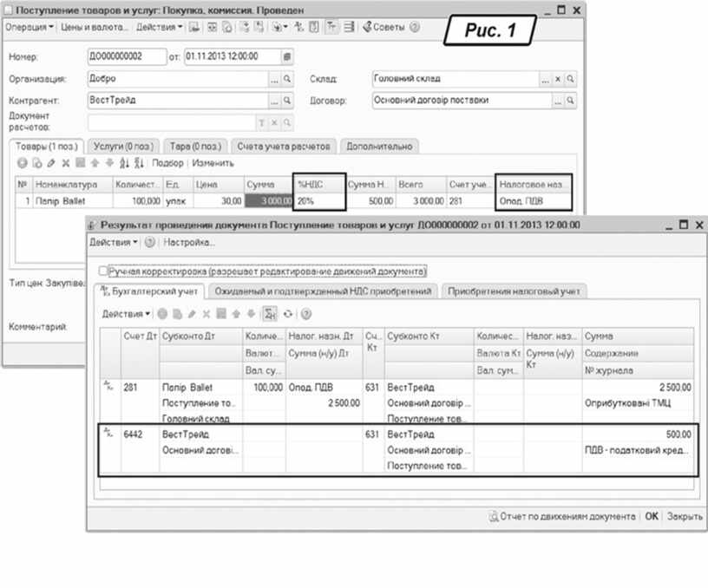This screenshot has width=708, height=588.
Task: Click the ellipsis selector for Контрагент field
Action: [x=274, y=100]
